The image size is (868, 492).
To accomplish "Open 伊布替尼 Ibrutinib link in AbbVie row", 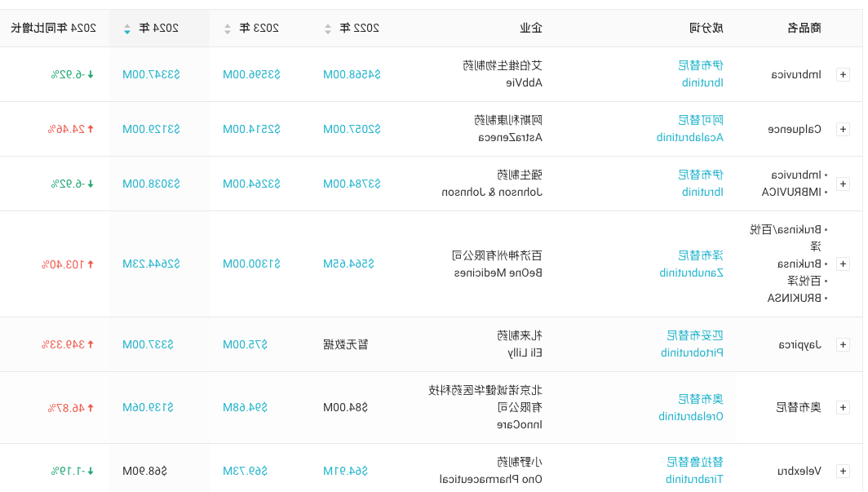I will pos(702,74).
